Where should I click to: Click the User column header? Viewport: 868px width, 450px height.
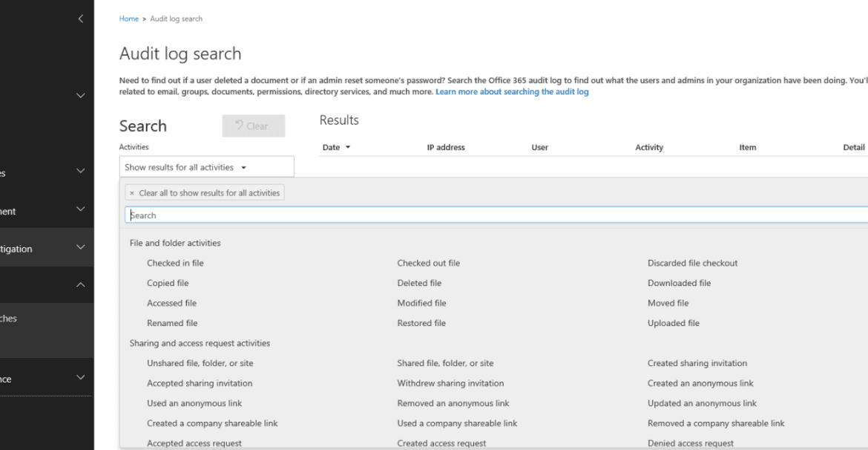pyautogui.click(x=539, y=147)
